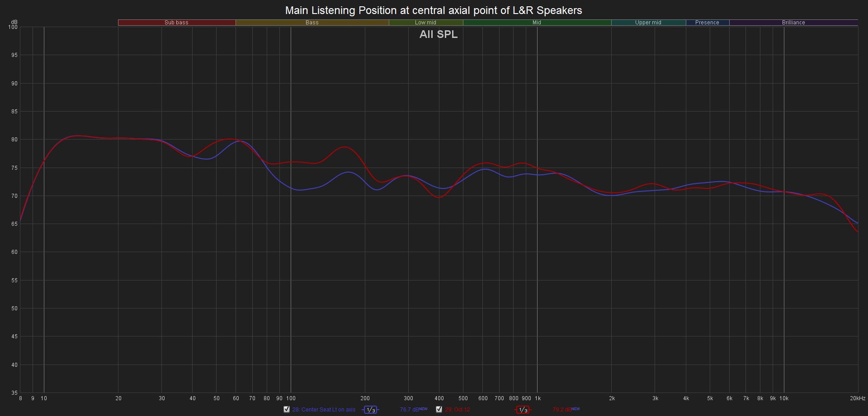The width and height of the screenshot is (868, 416).
Task: Click the 'All SPL' graph heading
Action: 439,34
